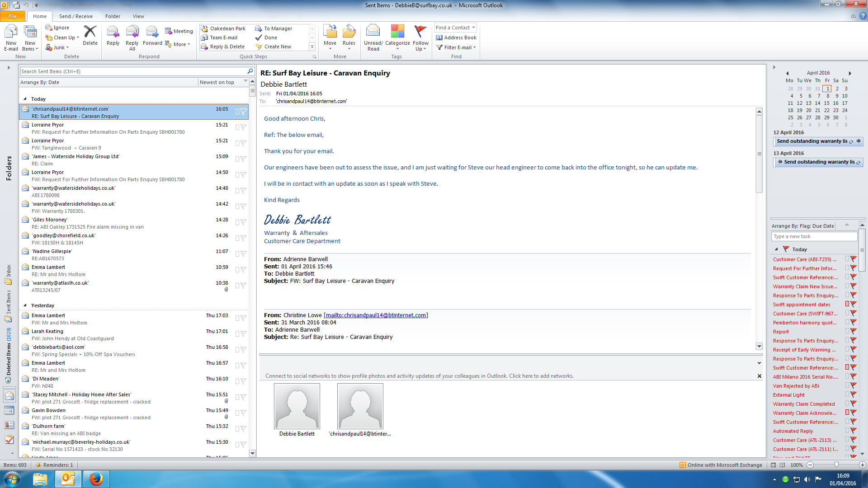Viewport: 868px width, 488px height.
Task: Launch Firefox from the taskbar
Action: (96, 479)
